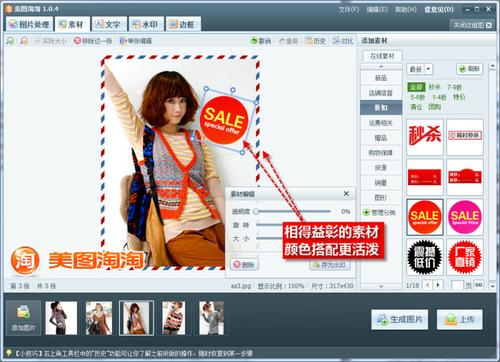Select the 7-9折 filter tag

tap(455, 87)
